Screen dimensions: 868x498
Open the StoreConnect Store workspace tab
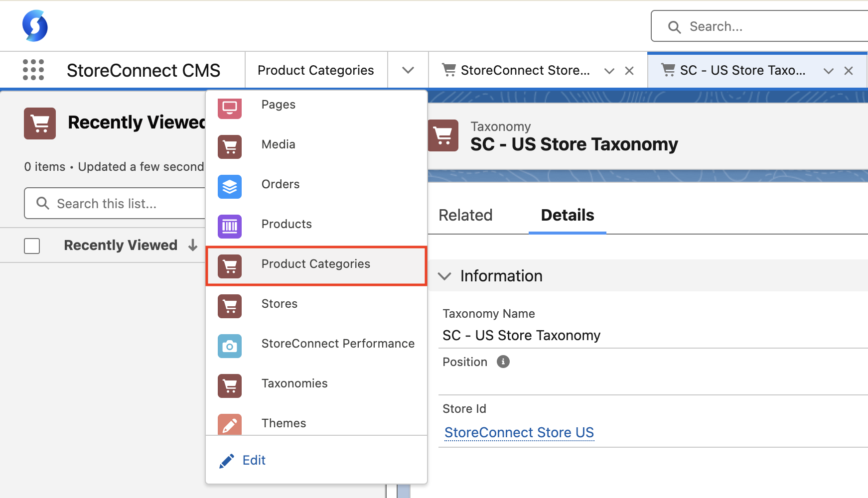(x=525, y=70)
